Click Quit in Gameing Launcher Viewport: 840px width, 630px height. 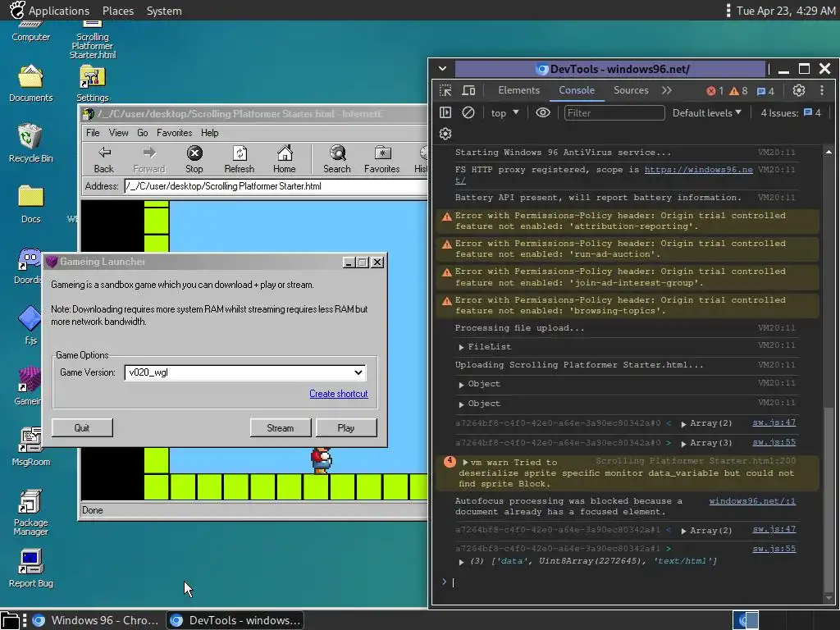(82, 428)
